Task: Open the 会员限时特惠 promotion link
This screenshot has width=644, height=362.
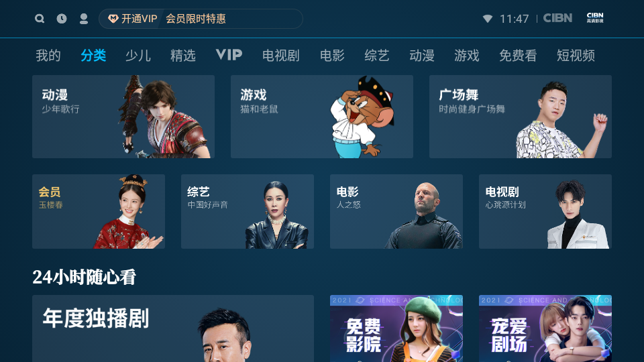Action: point(196,19)
